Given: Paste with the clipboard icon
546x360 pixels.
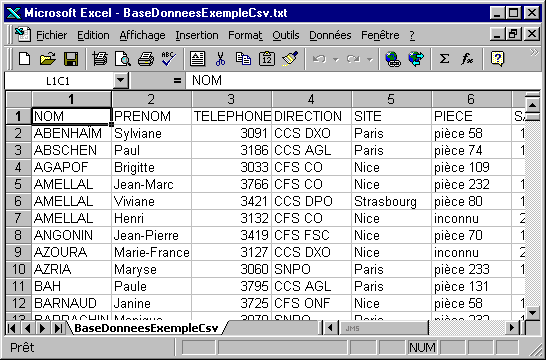Looking at the screenshot, I should click(x=267, y=58).
